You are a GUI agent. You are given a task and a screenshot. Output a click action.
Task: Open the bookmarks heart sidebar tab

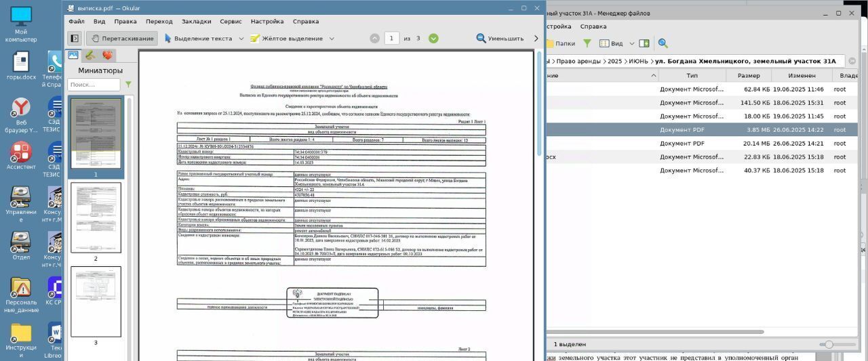tap(107, 56)
